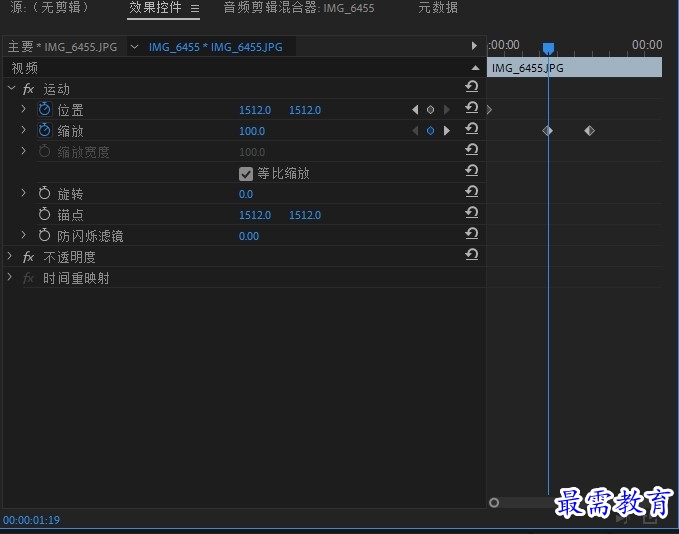Expand the 缩放 property
Image resolution: width=679 pixels, height=534 pixels.
[x=23, y=130]
